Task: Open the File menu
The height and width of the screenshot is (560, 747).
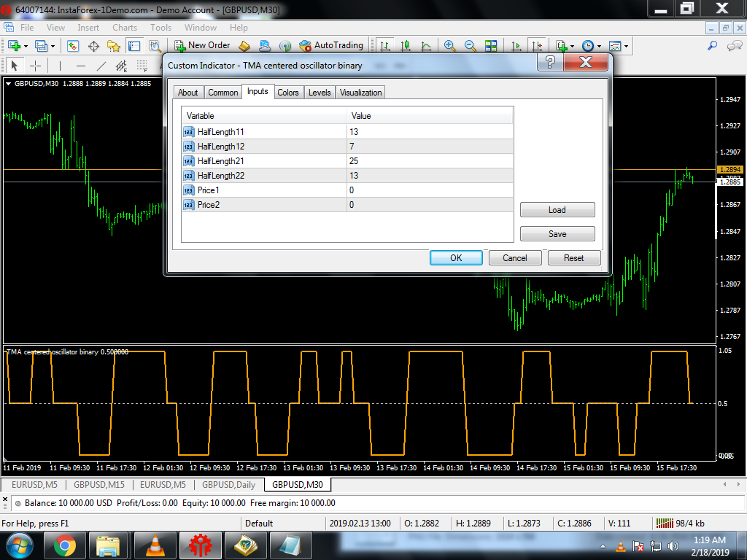Action: click(27, 28)
